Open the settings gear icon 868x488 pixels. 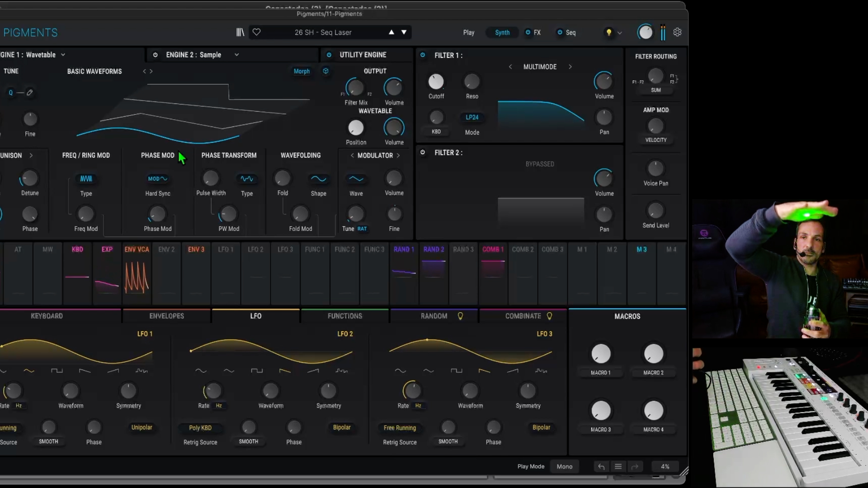pyautogui.click(x=677, y=32)
